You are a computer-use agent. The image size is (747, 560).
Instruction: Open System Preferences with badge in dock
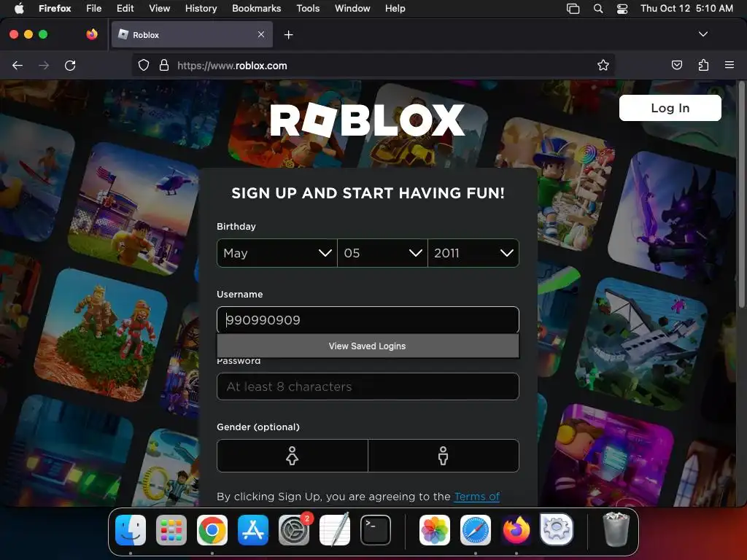pyautogui.click(x=294, y=529)
